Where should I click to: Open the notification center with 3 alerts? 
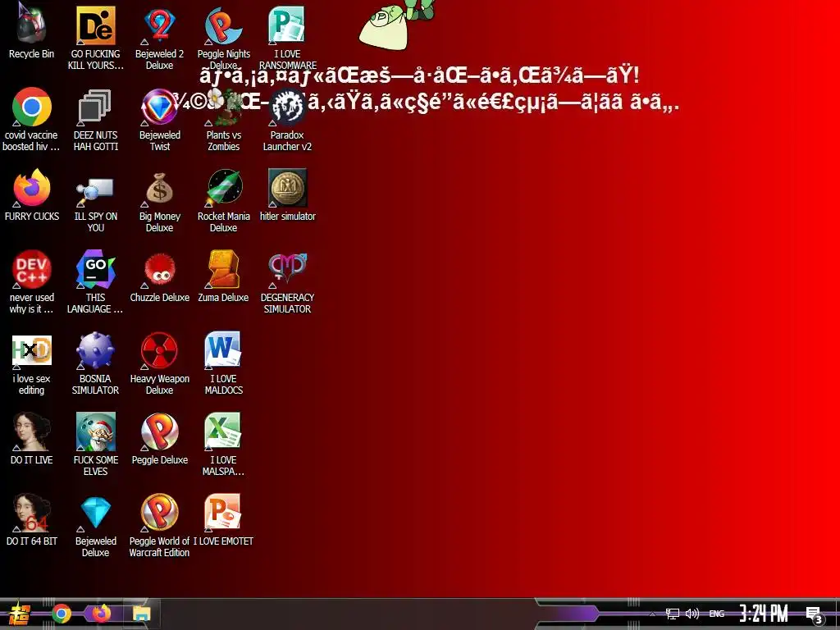point(814,614)
